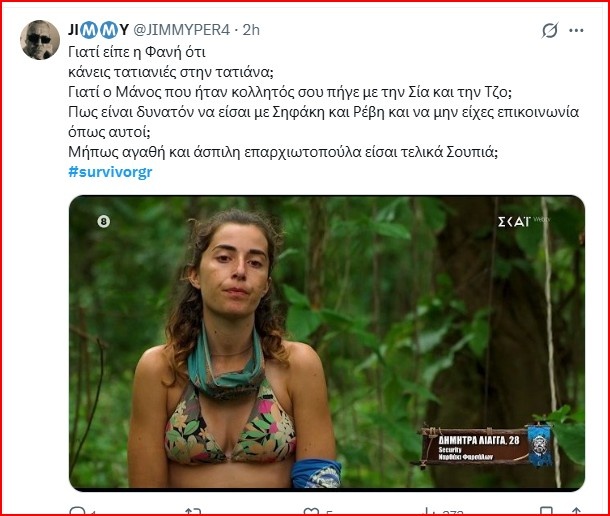Open the @JIMMYPER4 handle link
Image resolution: width=610 pixels, height=516 pixels.
click(x=176, y=31)
